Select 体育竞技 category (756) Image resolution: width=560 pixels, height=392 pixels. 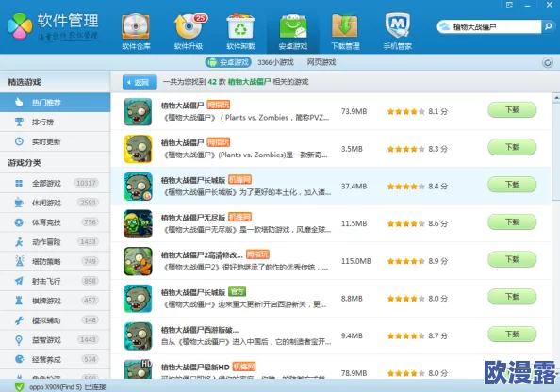[x=55, y=222]
